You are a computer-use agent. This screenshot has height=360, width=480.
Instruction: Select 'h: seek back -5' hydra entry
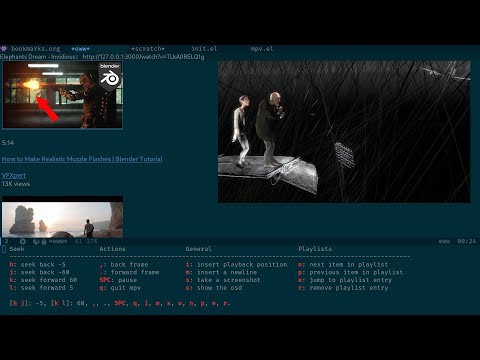point(37,265)
